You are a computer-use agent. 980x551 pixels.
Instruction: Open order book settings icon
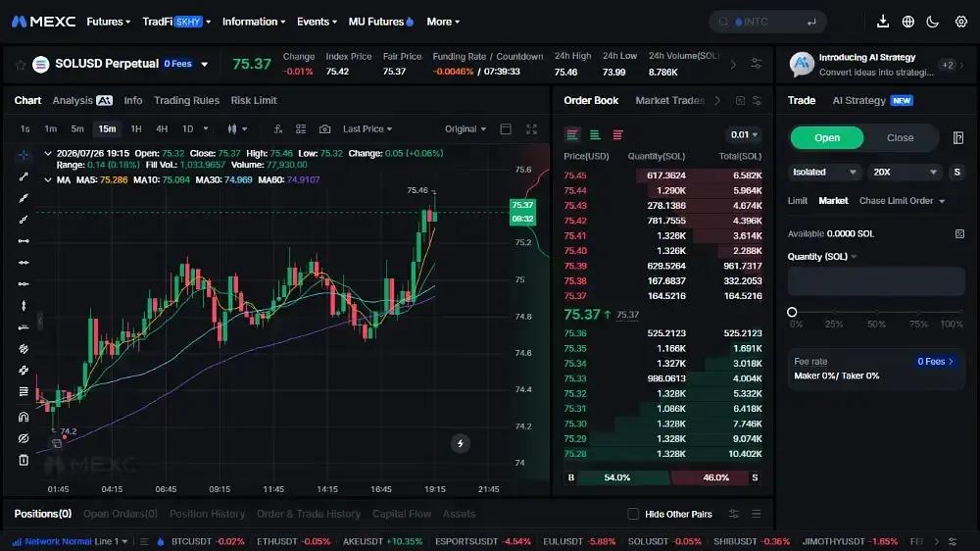[x=757, y=101]
